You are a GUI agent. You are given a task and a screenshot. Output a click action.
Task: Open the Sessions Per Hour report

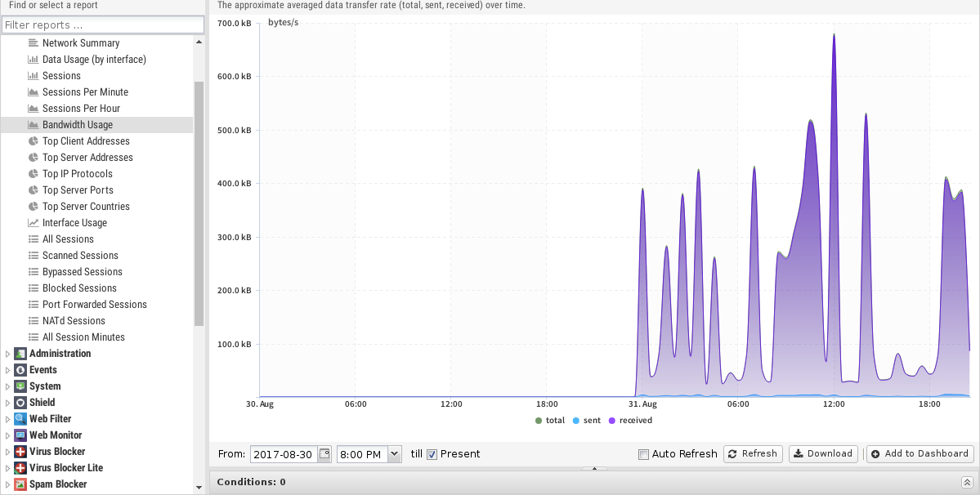(x=97, y=109)
